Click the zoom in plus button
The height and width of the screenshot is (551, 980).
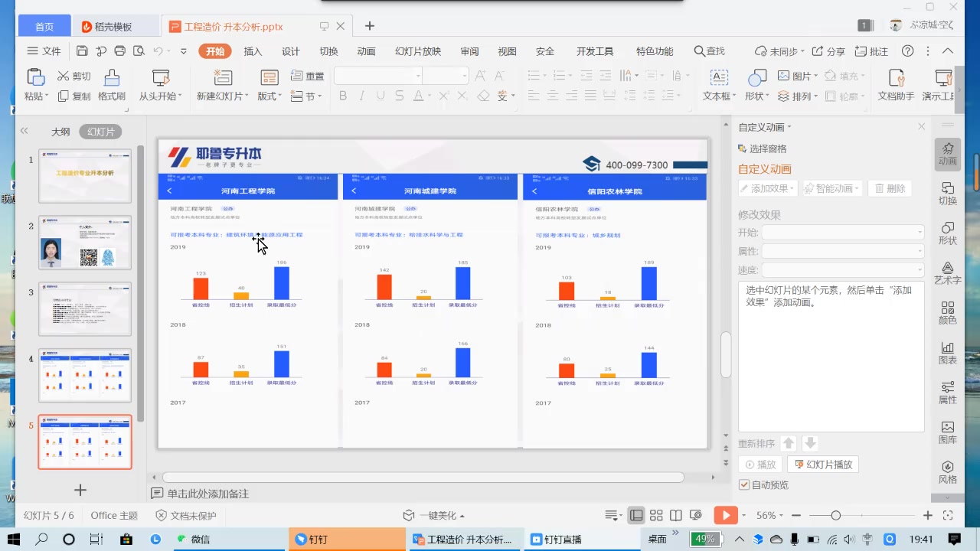click(x=928, y=516)
